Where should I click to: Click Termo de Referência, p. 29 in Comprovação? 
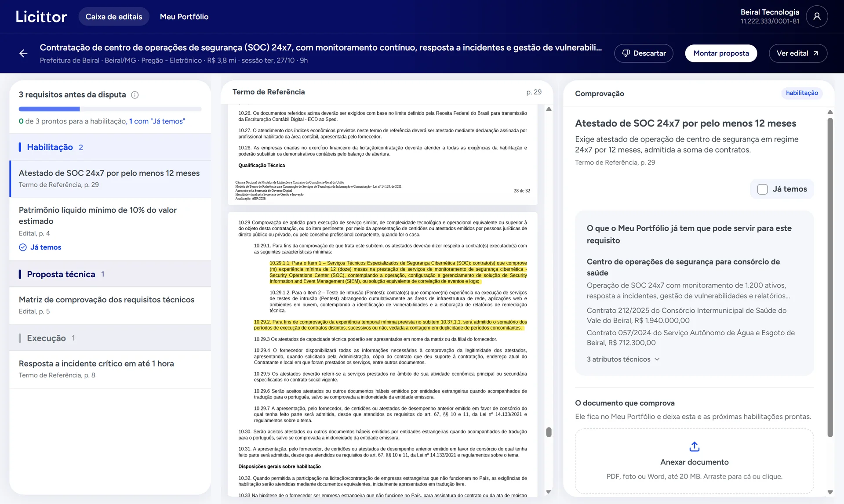615,163
